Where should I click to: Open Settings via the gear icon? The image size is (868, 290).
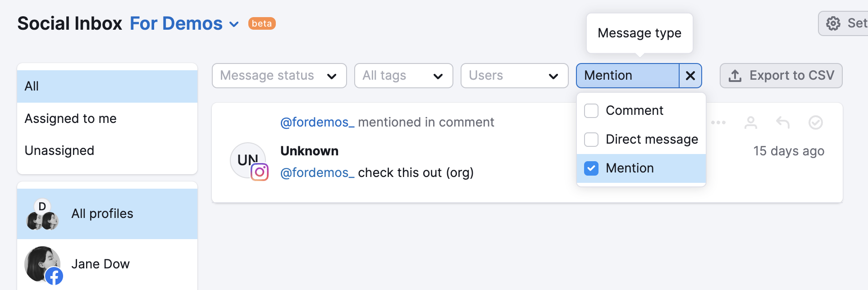833,23
